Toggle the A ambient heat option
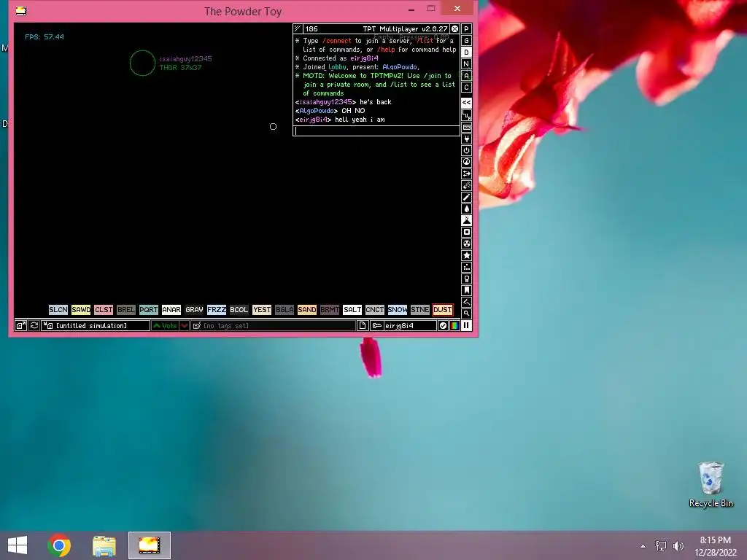 point(466,76)
